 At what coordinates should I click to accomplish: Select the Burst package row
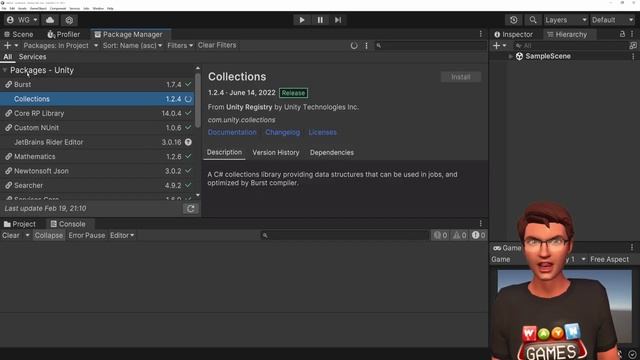97,84
